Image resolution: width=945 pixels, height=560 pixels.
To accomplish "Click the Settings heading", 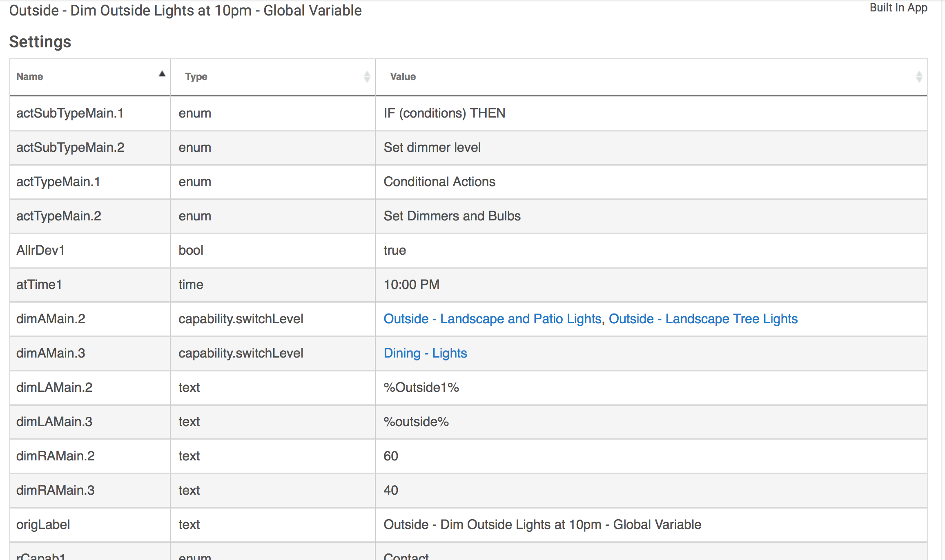I will tap(40, 42).
